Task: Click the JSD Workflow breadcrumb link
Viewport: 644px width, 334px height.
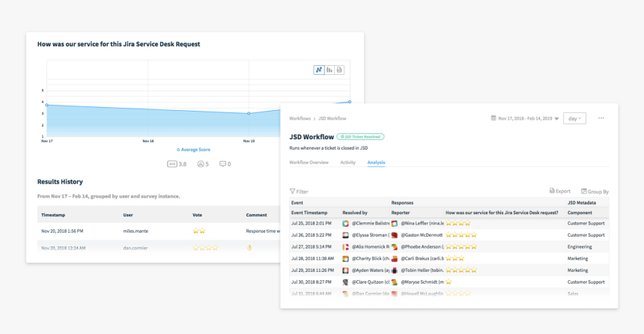Action: pyautogui.click(x=332, y=118)
